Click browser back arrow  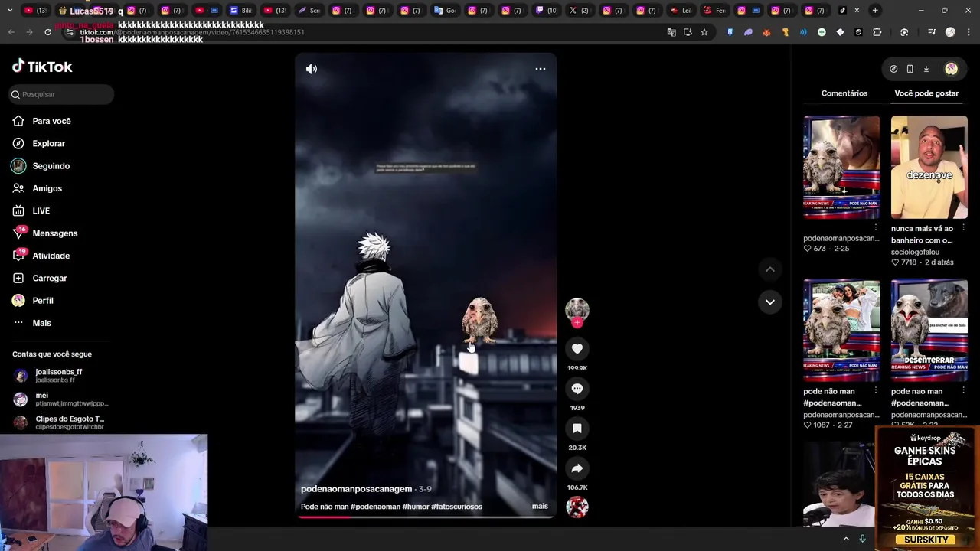click(x=11, y=32)
